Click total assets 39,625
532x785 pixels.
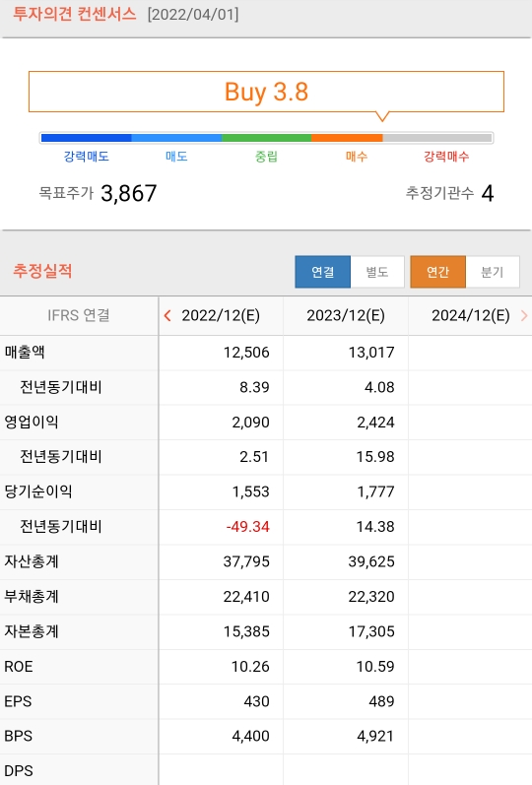tap(371, 562)
